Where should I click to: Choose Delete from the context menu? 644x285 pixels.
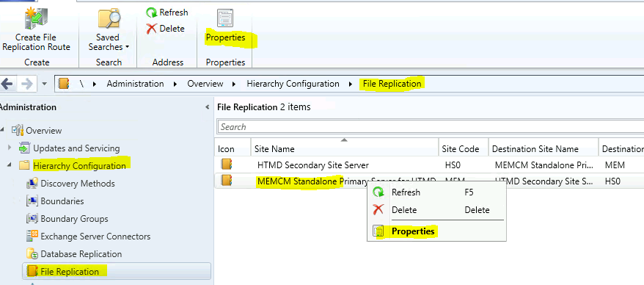(x=437, y=210)
